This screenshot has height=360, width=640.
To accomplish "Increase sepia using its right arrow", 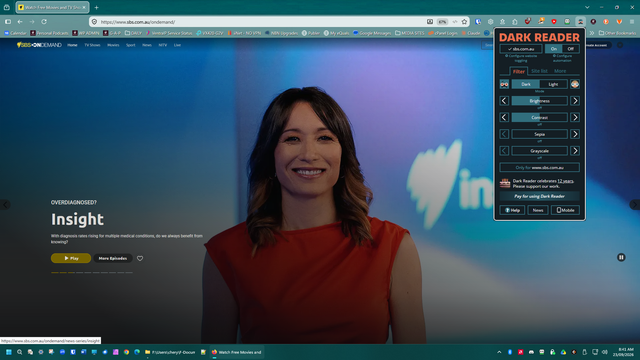I will 575,134.
